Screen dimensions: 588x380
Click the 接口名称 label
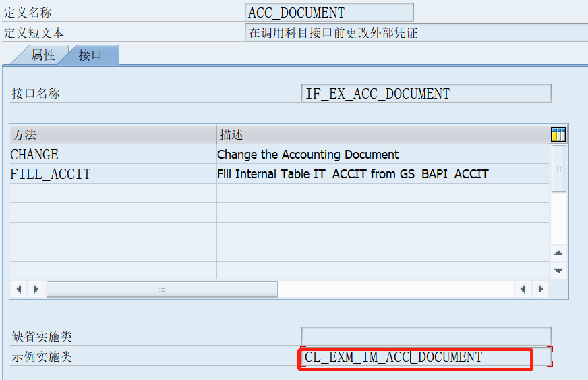pyautogui.click(x=36, y=94)
